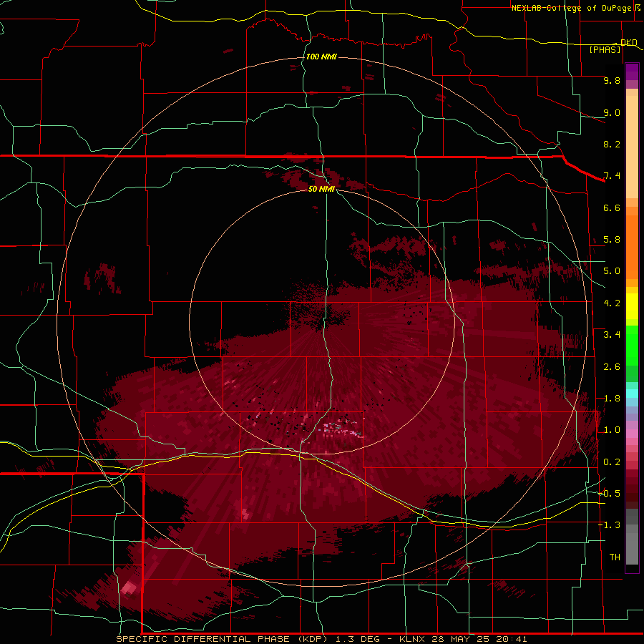Click the 1.8 value on the color scale
Image resolution: width=644 pixels, height=644 pixels.
612,399
